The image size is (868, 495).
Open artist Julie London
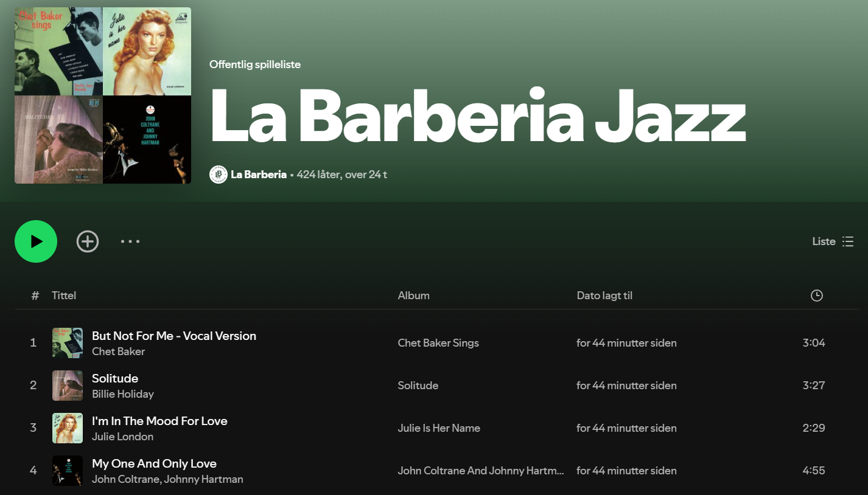click(x=122, y=437)
